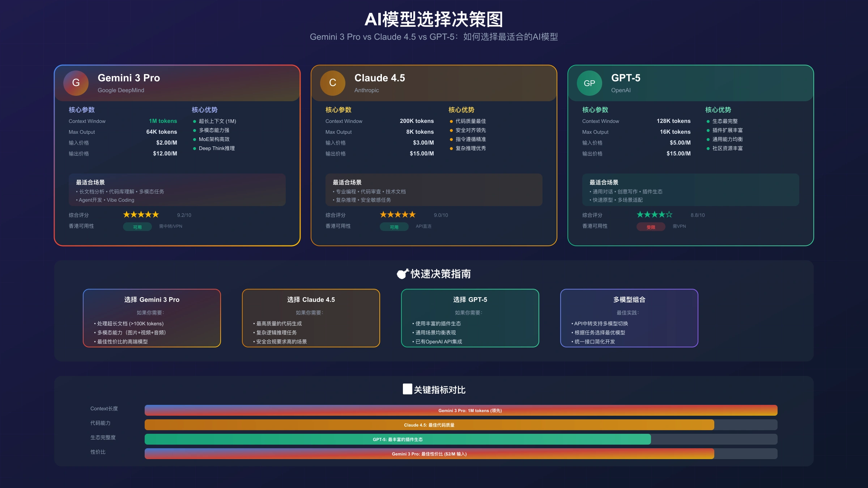Click the 1M tokens context value

click(163, 121)
